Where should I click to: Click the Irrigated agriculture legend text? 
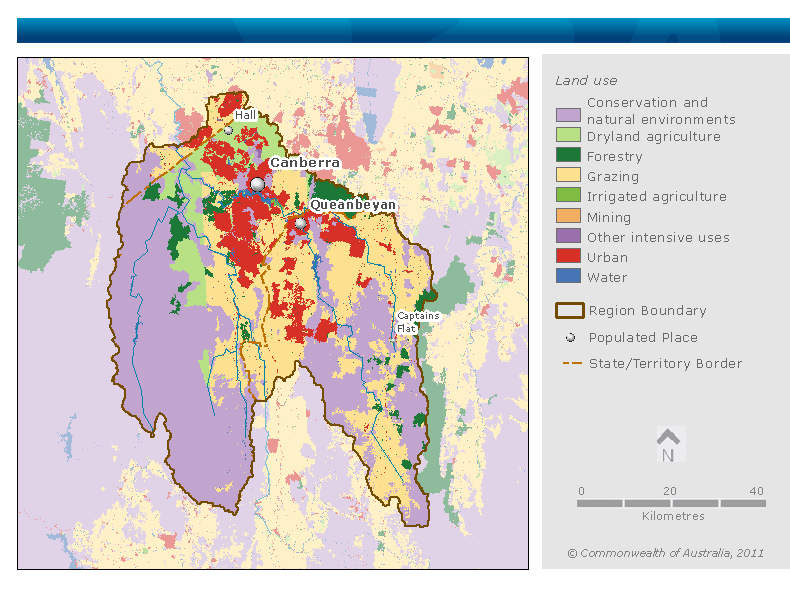pyautogui.click(x=657, y=196)
